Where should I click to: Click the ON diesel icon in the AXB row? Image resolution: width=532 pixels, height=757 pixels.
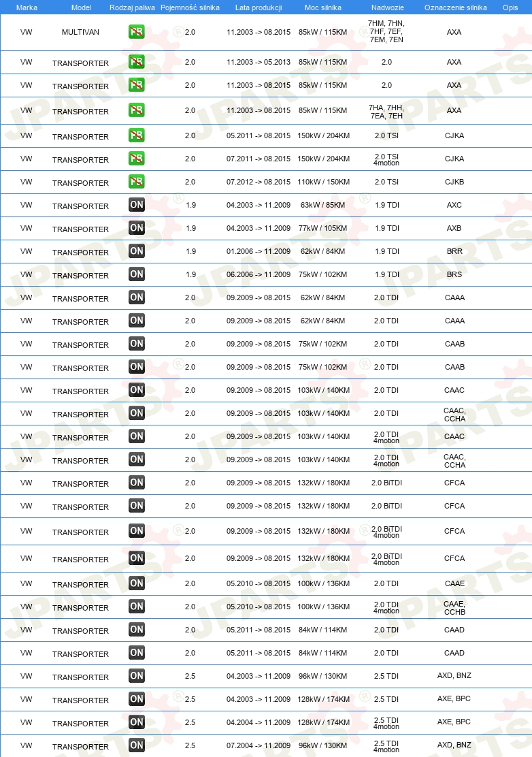(137, 228)
